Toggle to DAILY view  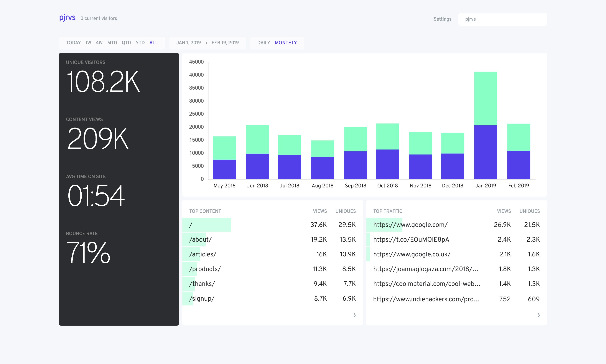[x=263, y=43]
